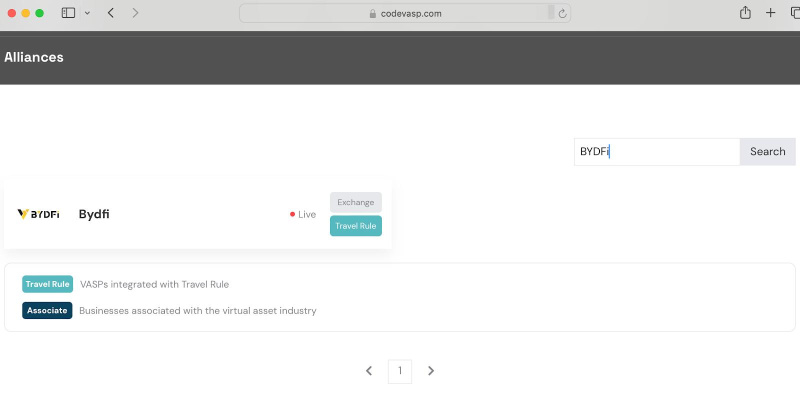The image size is (800, 395).
Task: Open the sidebar options chevron
Action: (87, 13)
